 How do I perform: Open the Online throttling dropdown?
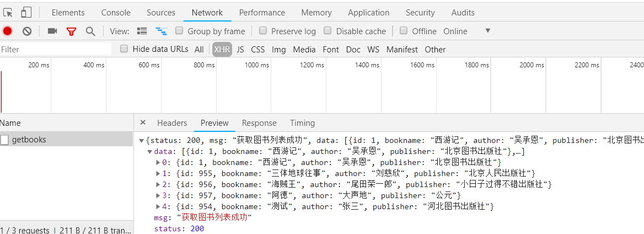[467, 31]
